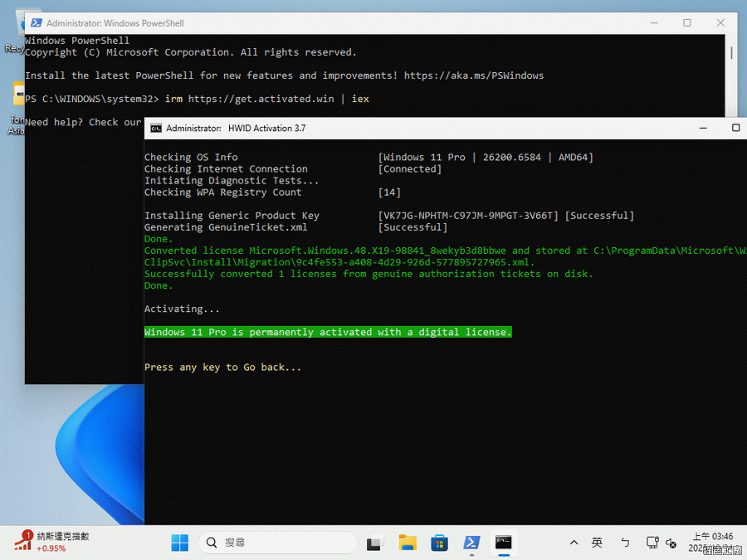747x560 pixels.
Task: Click the HWID Activation window system icon
Action: pos(155,129)
